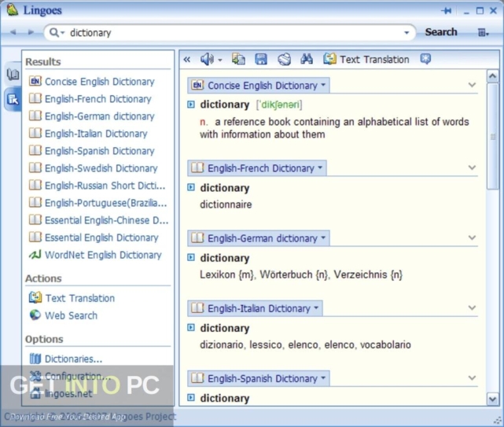Collapse the English-Italian section chevron

[x=472, y=308]
